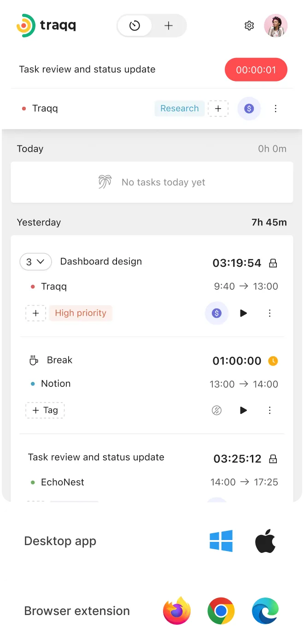Open three-dot menu for Break entry

click(270, 410)
